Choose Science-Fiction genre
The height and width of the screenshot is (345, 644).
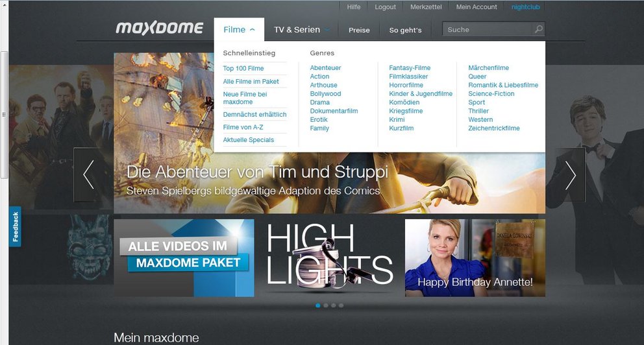[x=491, y=93]
